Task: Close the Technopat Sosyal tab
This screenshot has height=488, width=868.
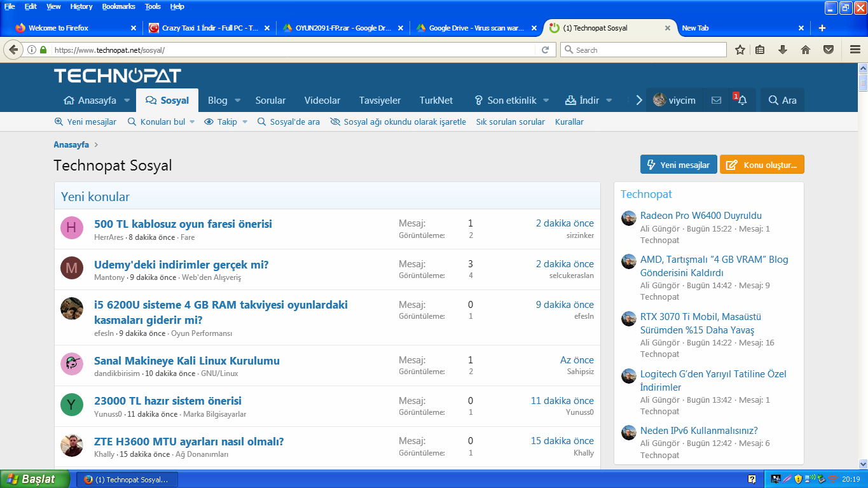Action: pos(667,28)
